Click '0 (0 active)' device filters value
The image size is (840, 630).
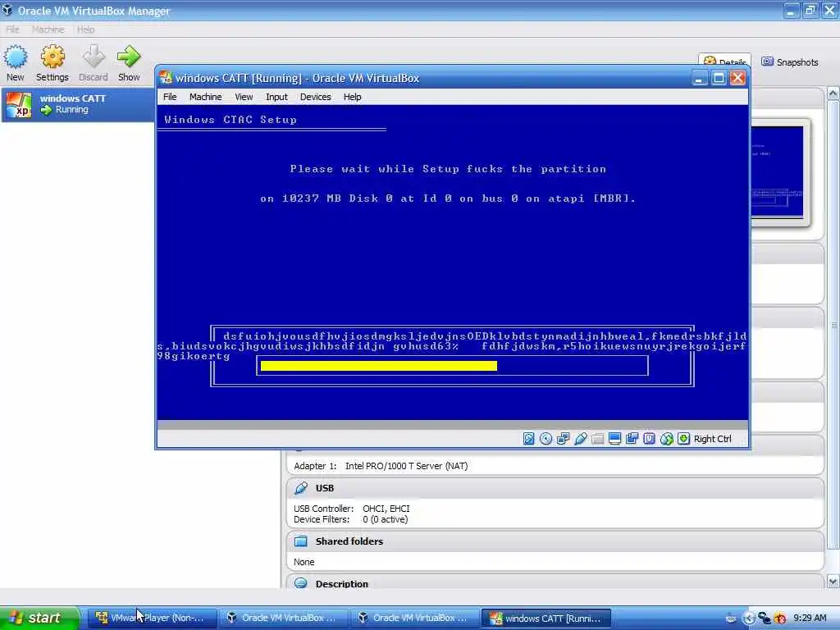tap(386, 519)
